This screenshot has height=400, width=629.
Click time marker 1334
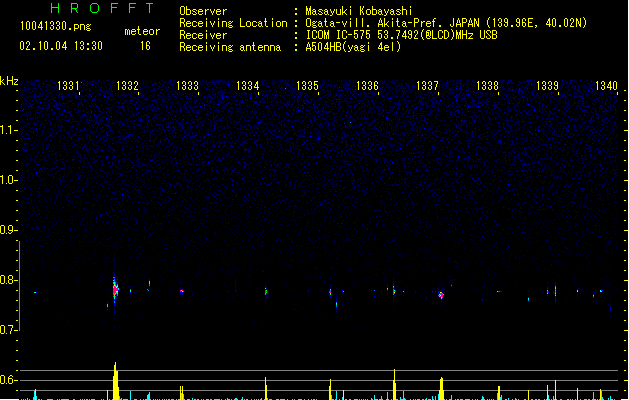coord(248,86)
